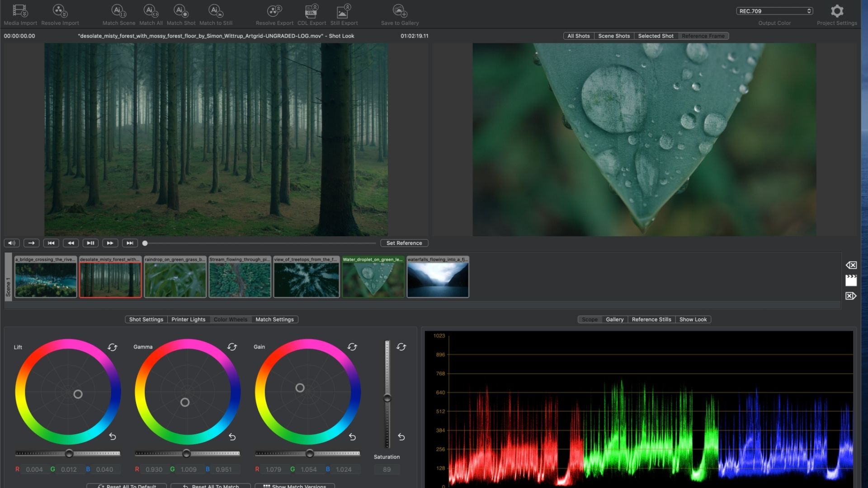This screenshot has width=868, height=488.
Task: Click the Resolve Export icon
Action: click(x=274, y=11)
